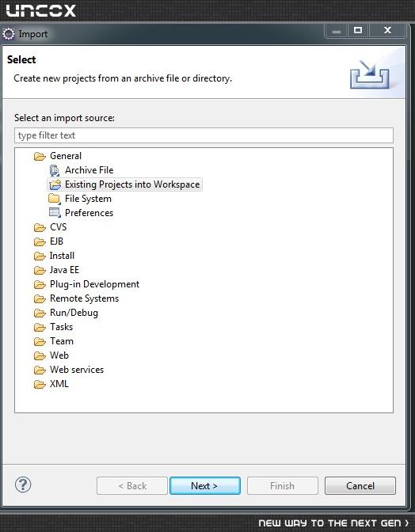Select the XML folder
The height and width of the screenshot is (532, 415).
pyautogui.click(x=59, y=384)
